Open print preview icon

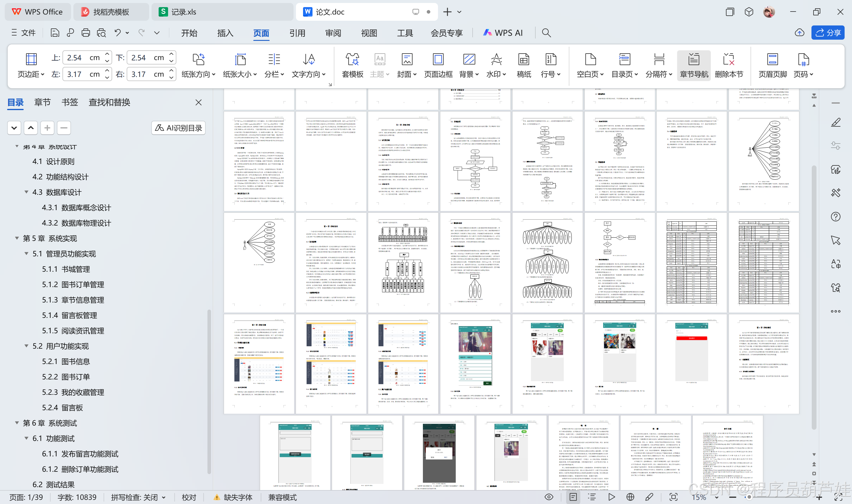pyautogui.click(x=101, y=33)
